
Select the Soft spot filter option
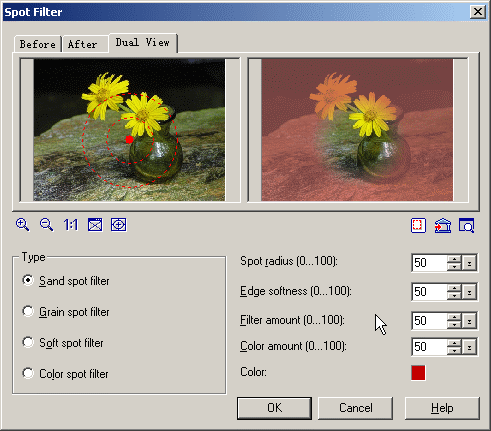click(63, 343)
